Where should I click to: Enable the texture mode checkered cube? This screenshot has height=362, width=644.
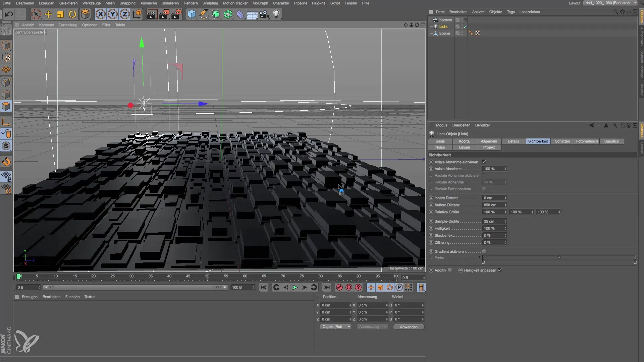pyautogui.click(x=6, y=58)
